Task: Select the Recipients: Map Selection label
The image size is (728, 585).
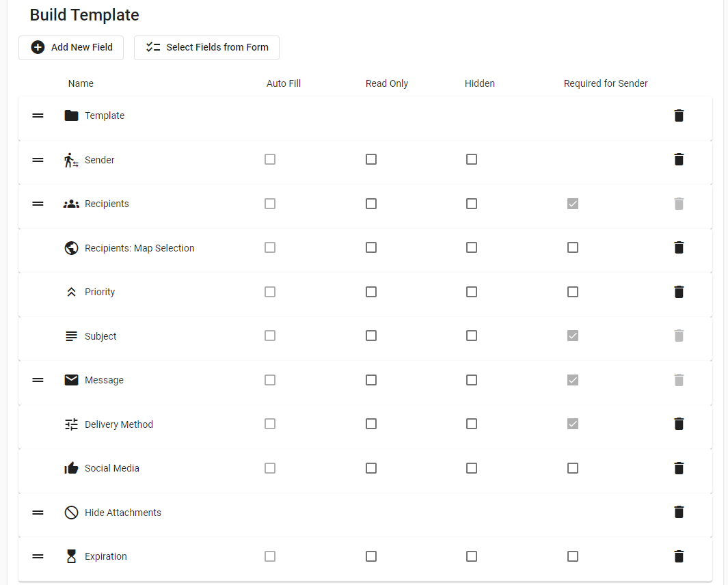Action: coord(139,248)
